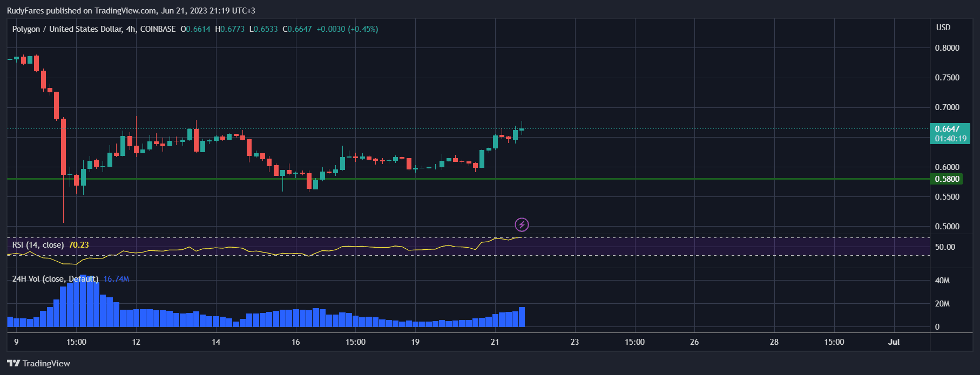Image resolution: width=980 pixels, height=375 pixels.
Task: Open the RSI (14, close) indicator legend
Action: pyautogui.click(x=38, y=245)
